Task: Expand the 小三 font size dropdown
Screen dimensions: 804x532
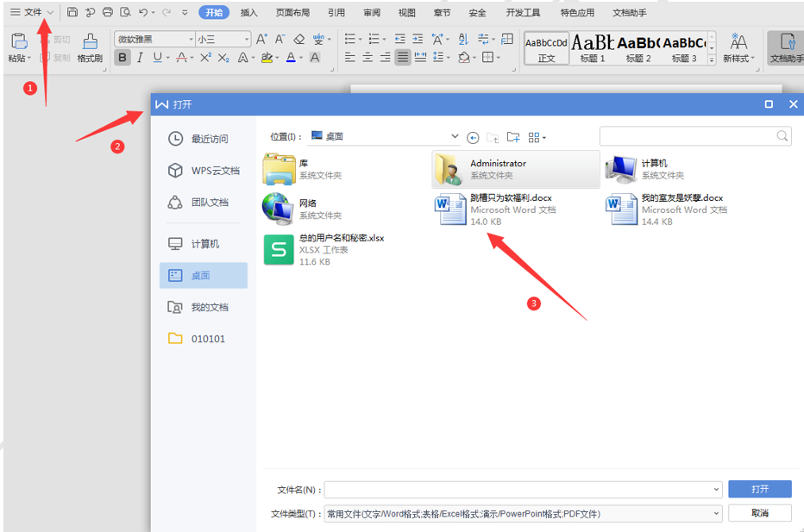Action: tap(247, 39)
